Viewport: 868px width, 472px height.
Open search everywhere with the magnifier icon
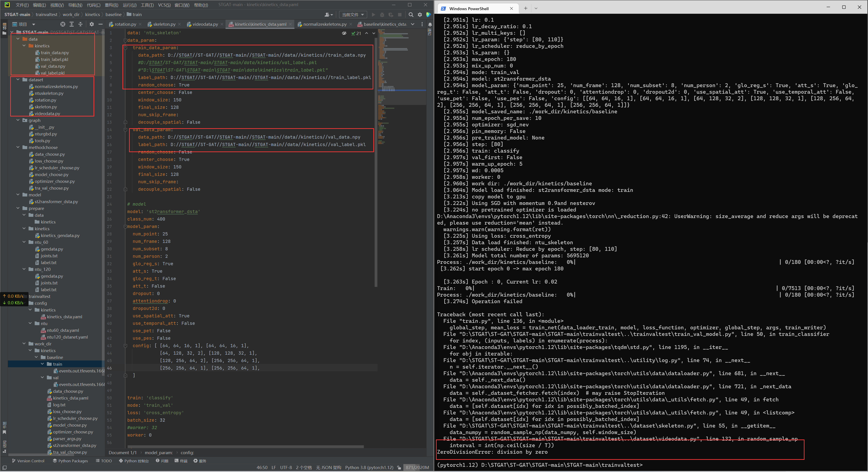[411, 15]
